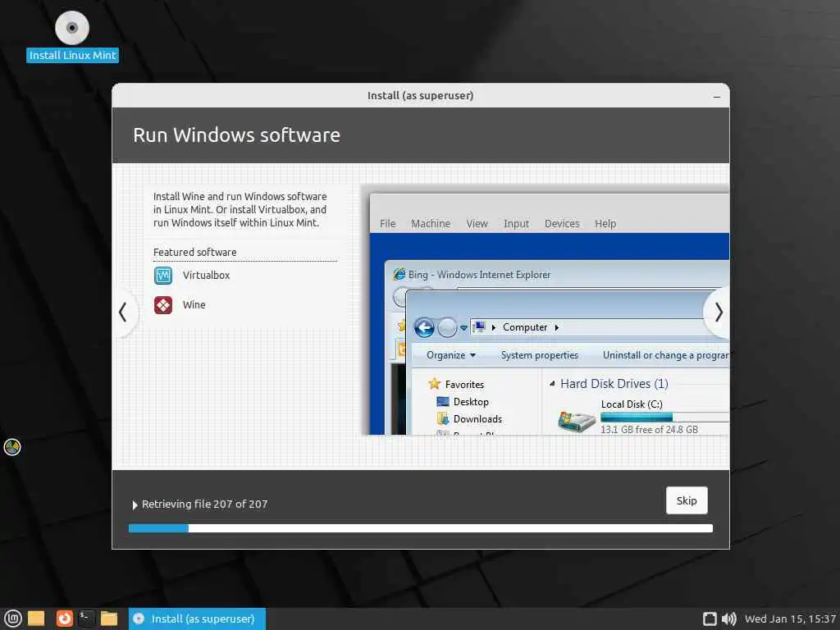Click the show desktop folder icon in panel
Viewport: 840px width, 630px height.
[x=36, y=619]
